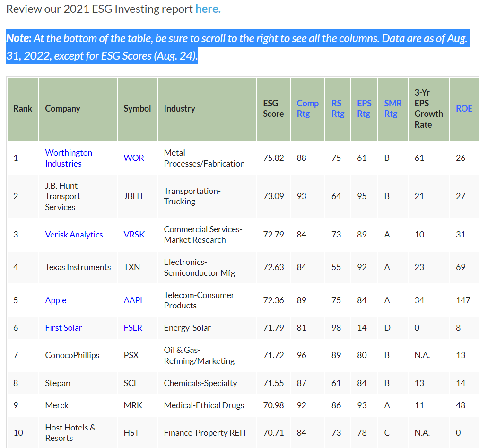The width and height of the screenshot is (479, 448).
Task: Click ESG score 72.79 for Verisk
Action: (273, 234)
